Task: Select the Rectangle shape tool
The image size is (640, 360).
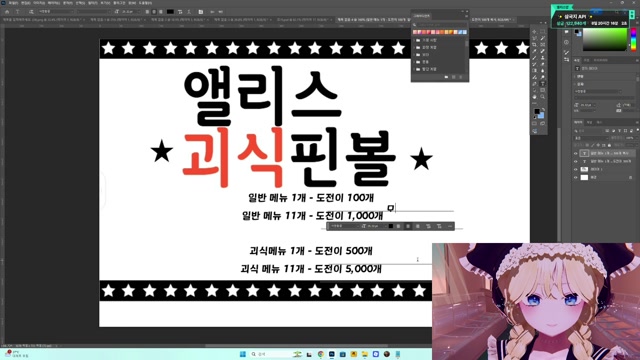Action: point(542,90)
